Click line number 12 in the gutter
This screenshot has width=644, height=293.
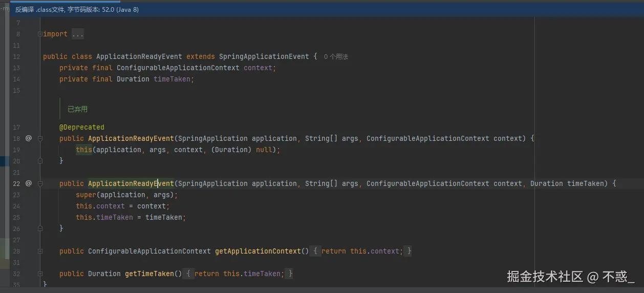(x=16, y=57)
